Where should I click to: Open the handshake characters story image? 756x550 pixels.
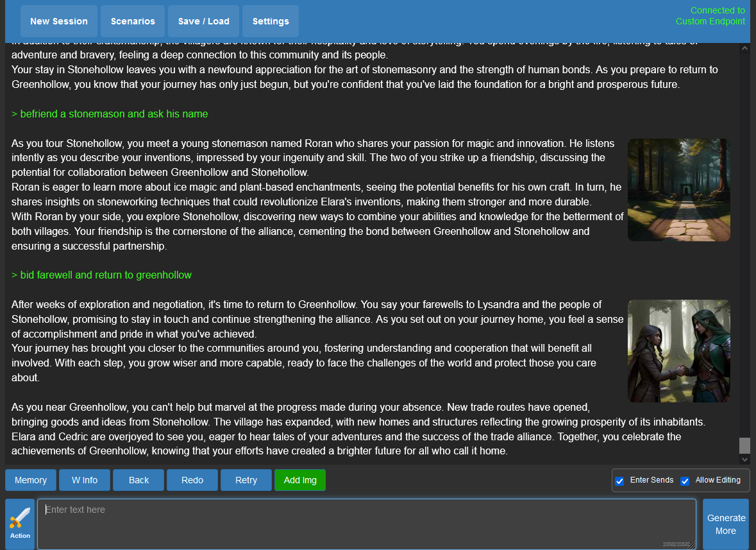point(678,351)
